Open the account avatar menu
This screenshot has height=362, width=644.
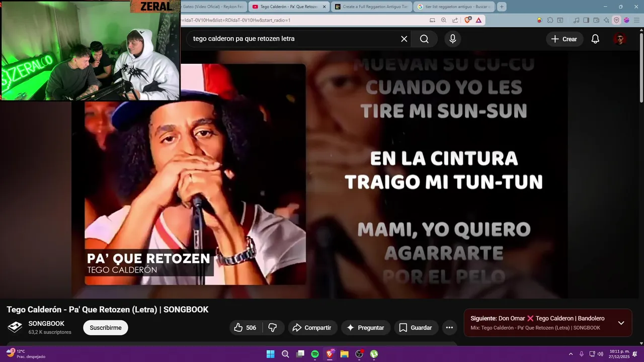pos(620,39)
